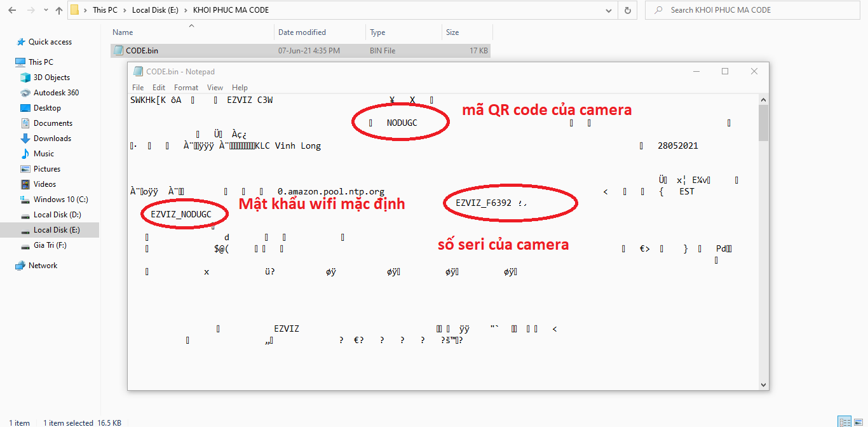
Task: Open the Gia Tri (F:) drive
Action: coord(50,245)
